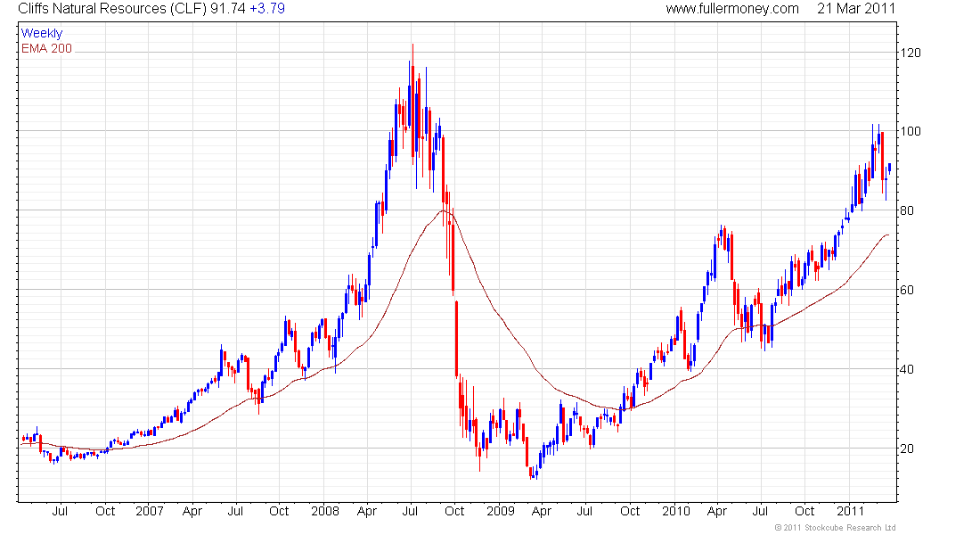This screenshot has height=535, width=980.
Task: Click the Oct label just before 2011
Action: click(804, 511)
